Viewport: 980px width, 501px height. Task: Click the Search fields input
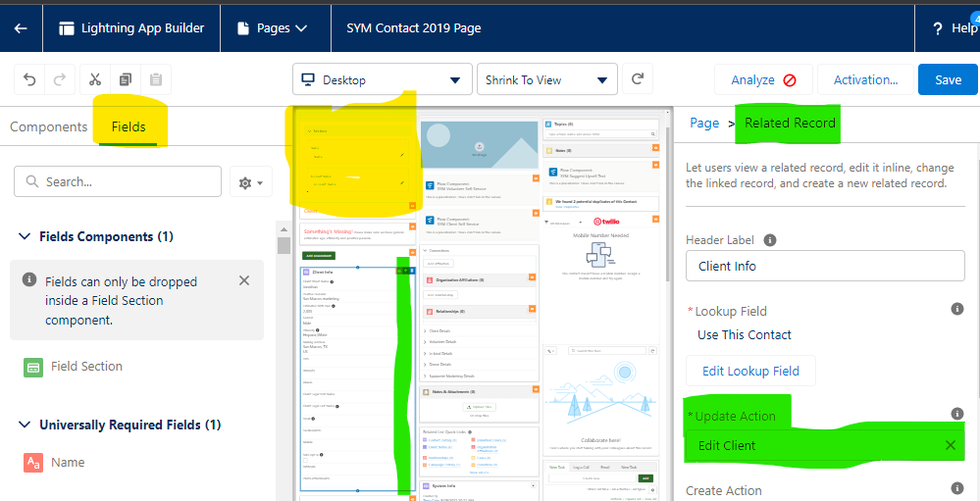118,181
